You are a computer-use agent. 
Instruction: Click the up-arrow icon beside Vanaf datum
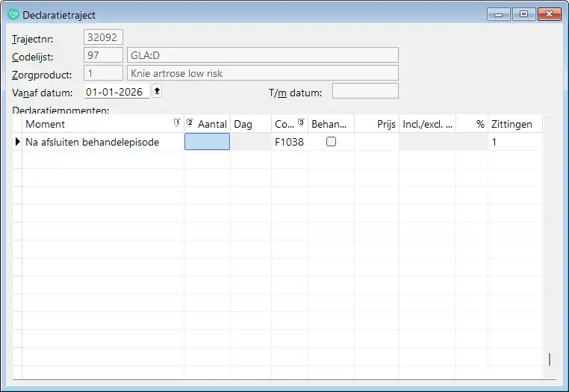coord(157,91)
